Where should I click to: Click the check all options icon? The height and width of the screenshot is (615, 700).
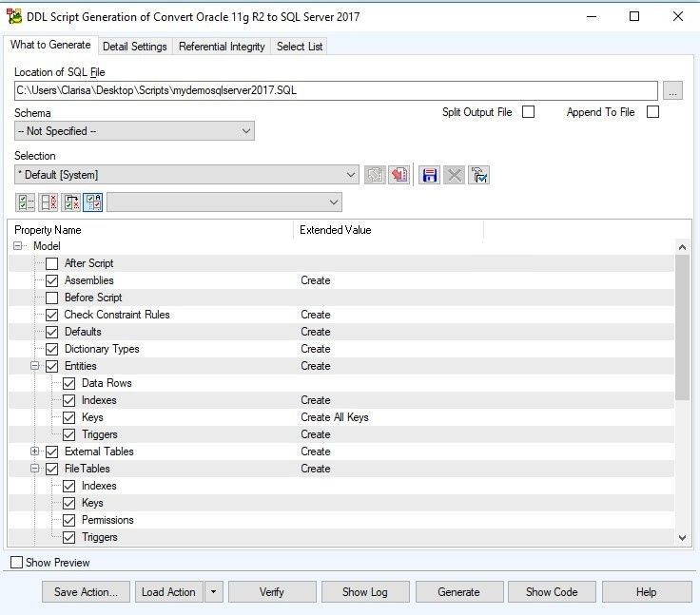click(x=25, y=202)
